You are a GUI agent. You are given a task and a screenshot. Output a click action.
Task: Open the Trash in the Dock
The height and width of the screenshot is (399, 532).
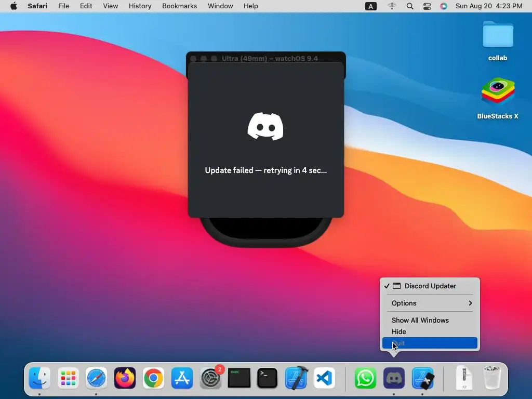tap(492, 377)
